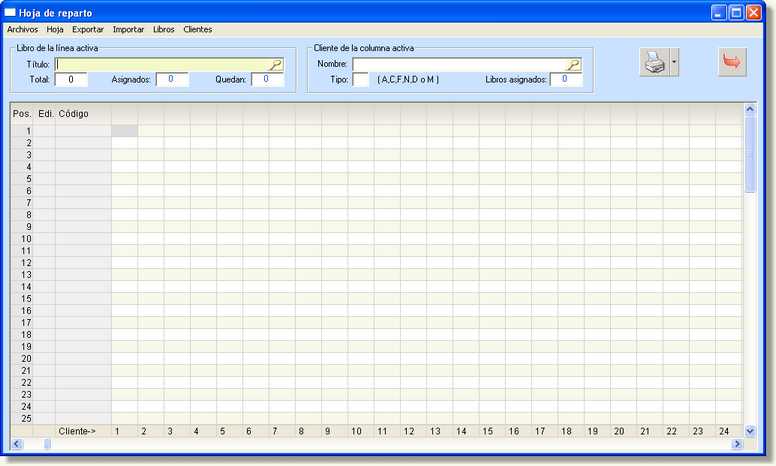This screenshot has width=776, height=466.
Task: Click the vertical scrollbar thumb
Action: pyautogui.click(x=750, y=154)
